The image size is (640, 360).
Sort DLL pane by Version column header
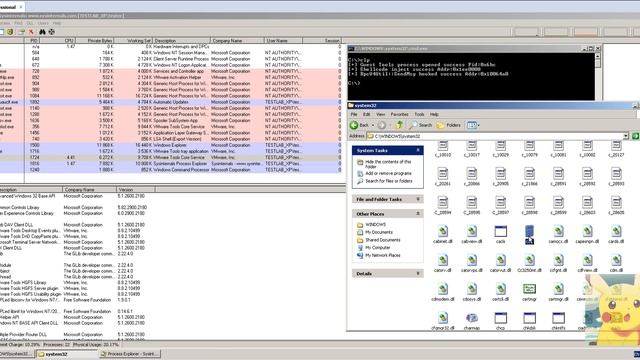(x=135, y=189)
